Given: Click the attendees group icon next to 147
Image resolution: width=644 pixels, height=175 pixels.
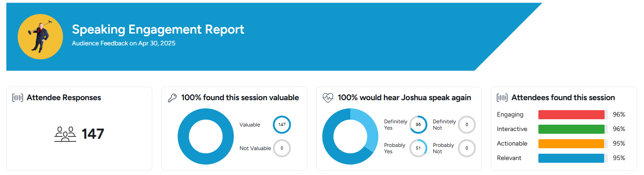Looking at the screenshot, I should pyautogui.click(x=65, y=134).
